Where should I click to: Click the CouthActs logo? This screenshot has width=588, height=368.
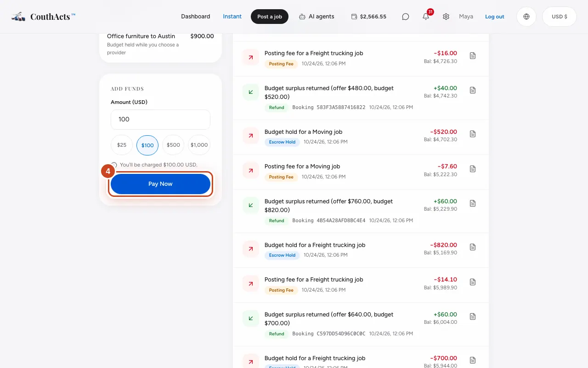pos(43,17)
